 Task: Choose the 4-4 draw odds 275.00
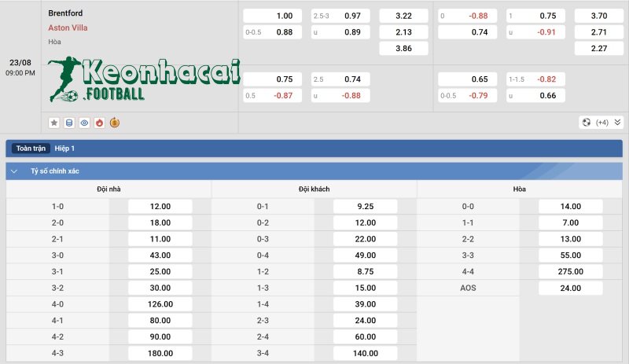[x=570, y=271]
